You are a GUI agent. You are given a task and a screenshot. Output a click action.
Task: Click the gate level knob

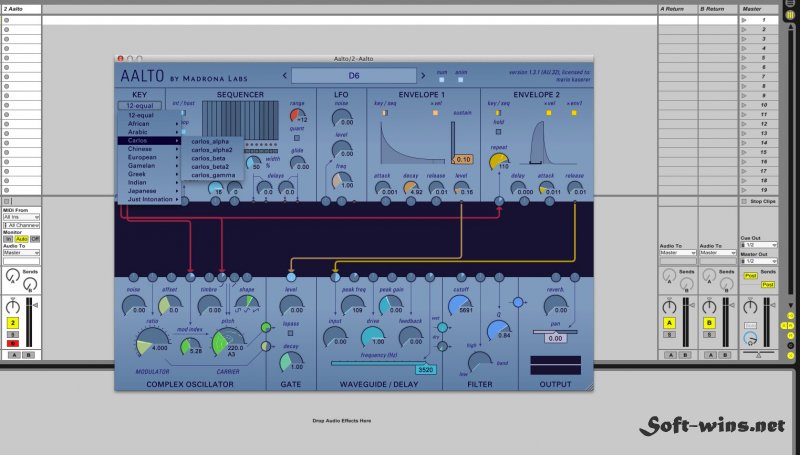tap(291, 306)
